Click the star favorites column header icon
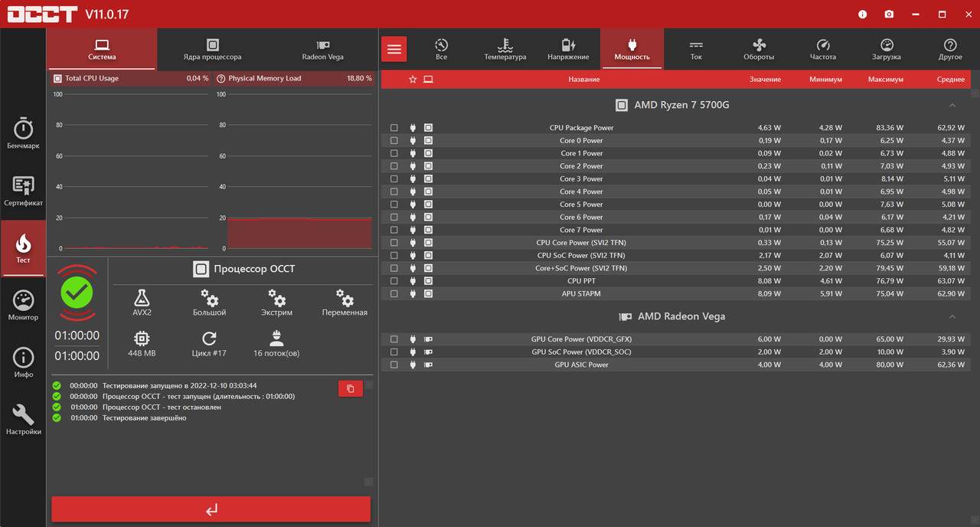Viewport: 980px width, 527px height. (413, 79)
